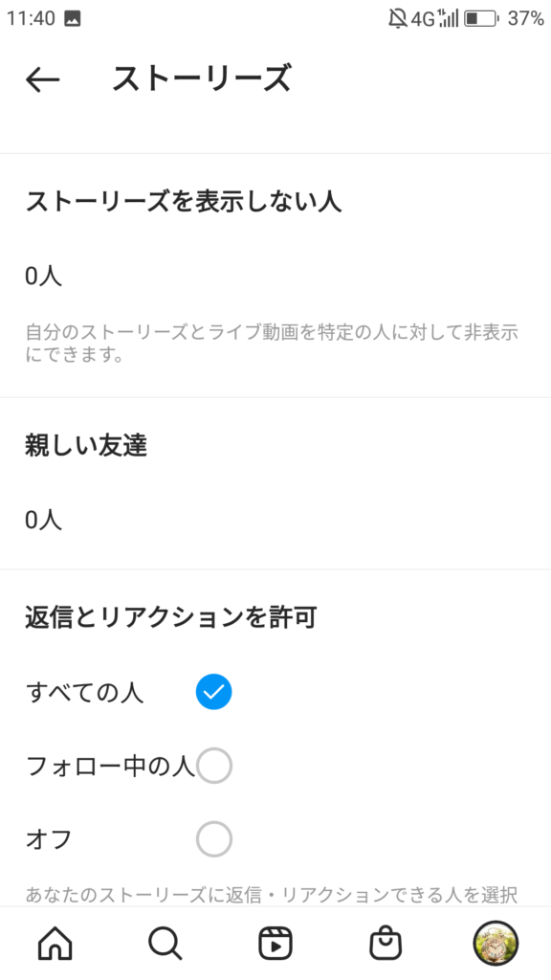Screen dimensions: 551x980
Task: Tap the ストーリーズを表示しない人 heading
Action: [x=183, y=201]
